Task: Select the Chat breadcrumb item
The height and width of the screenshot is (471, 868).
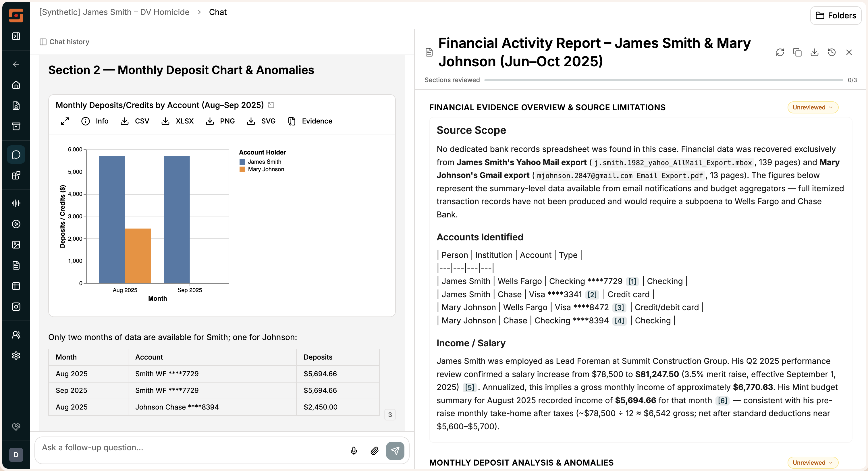Action: tap(218, 12)
